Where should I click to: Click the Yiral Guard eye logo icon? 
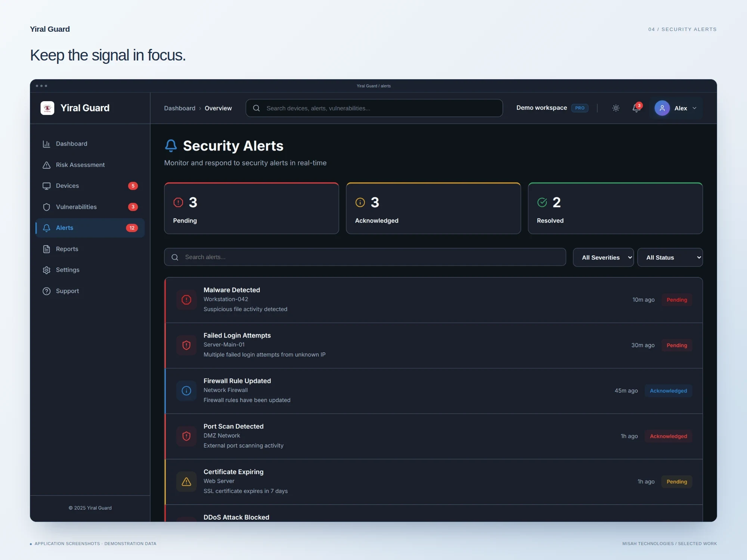tap(47, 108)
